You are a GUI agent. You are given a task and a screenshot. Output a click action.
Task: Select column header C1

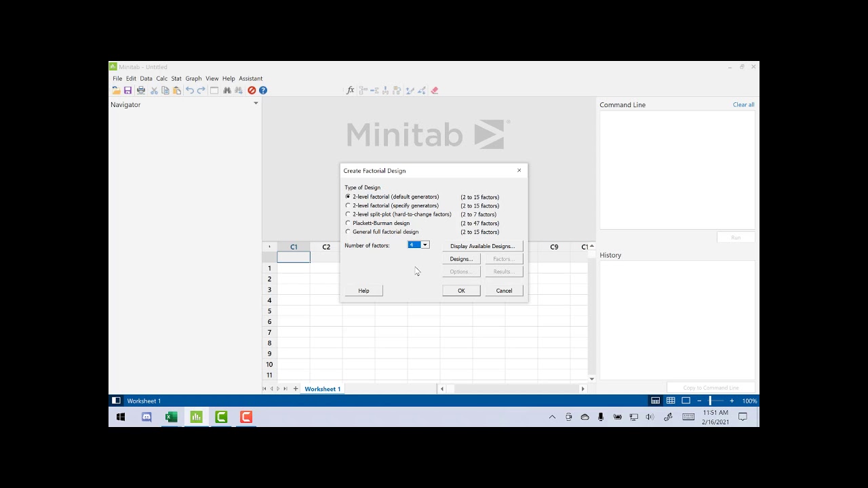click(294, 247)
